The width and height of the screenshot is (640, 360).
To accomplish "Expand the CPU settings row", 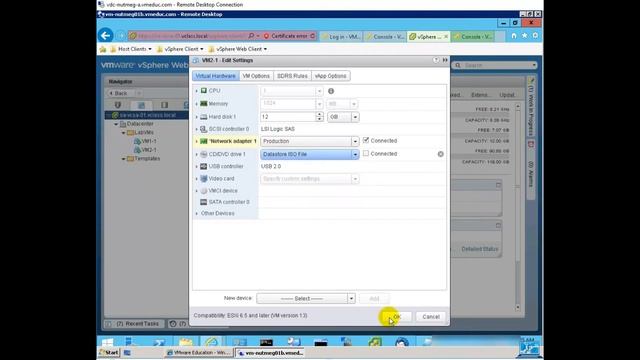I will tap(196, 91).
